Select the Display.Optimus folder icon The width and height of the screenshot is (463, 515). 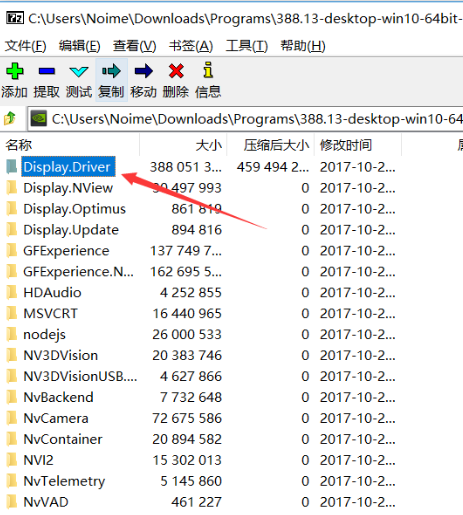[12, 209]
